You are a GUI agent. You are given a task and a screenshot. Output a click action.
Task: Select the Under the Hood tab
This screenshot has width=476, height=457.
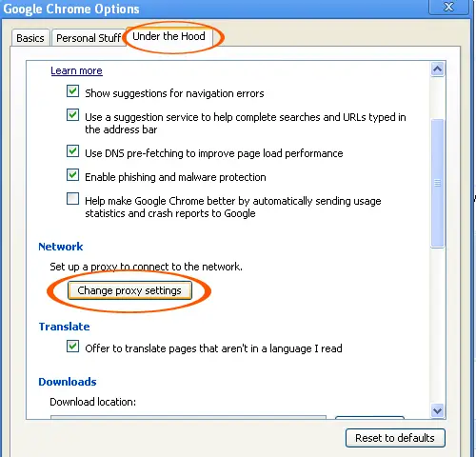169,36
